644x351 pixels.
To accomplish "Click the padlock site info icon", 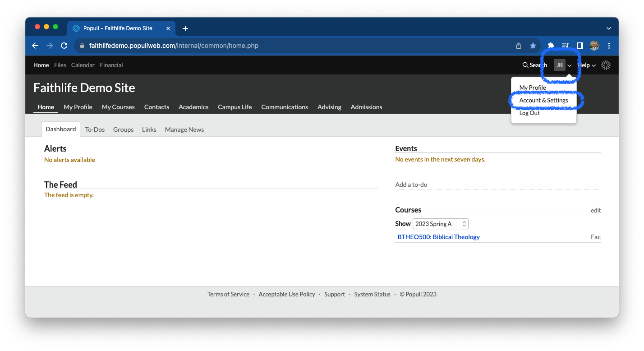I will click(82, 46).
